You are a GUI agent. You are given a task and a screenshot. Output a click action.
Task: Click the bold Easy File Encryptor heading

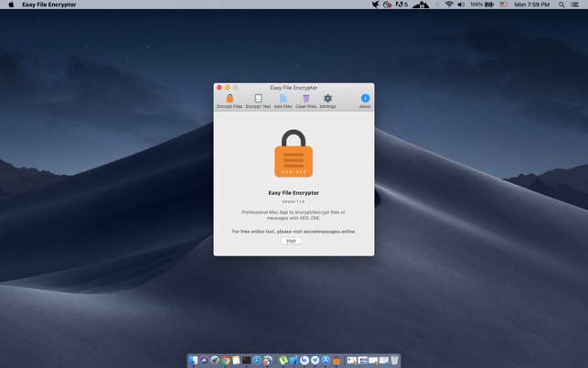point(294,192)
